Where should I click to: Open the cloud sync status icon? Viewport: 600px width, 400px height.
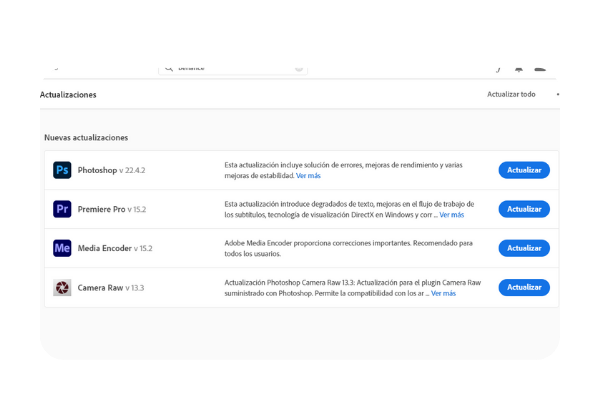tap(540, 69)
